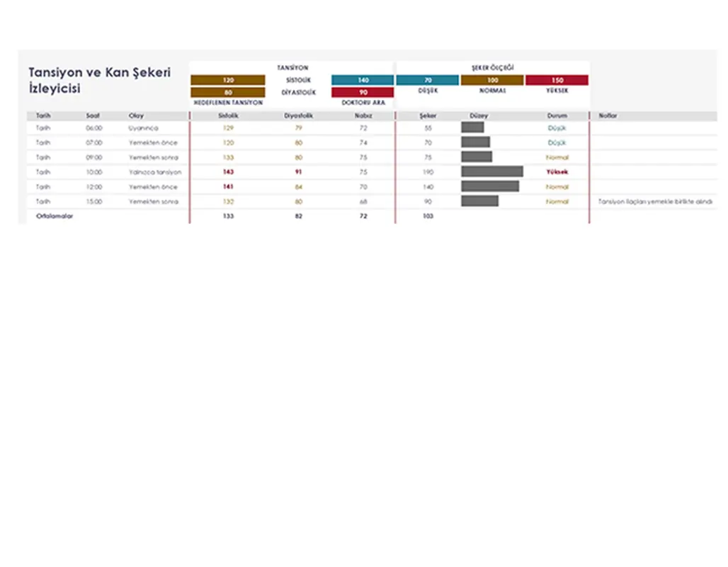Select the brown normal sugar 100 box
The width and height of the screenshot is (728, 567).
[492, 80]
